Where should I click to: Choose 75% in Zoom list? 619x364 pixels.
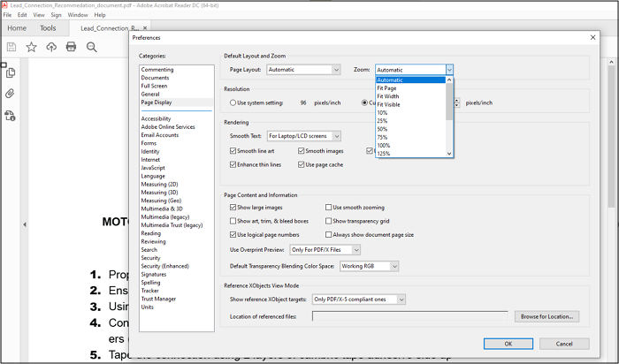(410, 137)
